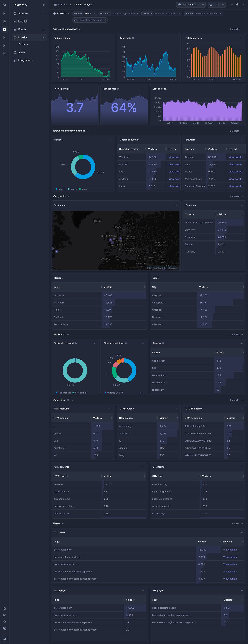This screenshot has width=248, height=644.
Task: Open the calendar icon in left rail
Action: click(x=4, y=615)
